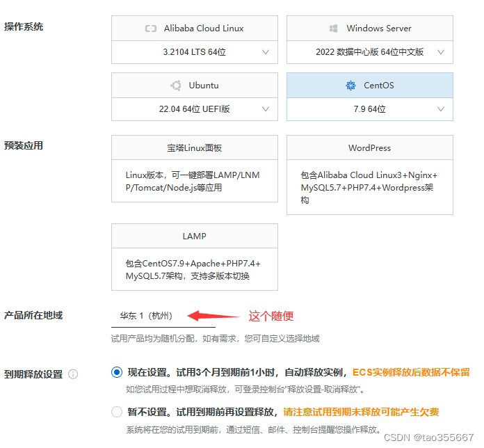Click the 宝塔Linux面板 description text
484x448 pixels.
193,182
